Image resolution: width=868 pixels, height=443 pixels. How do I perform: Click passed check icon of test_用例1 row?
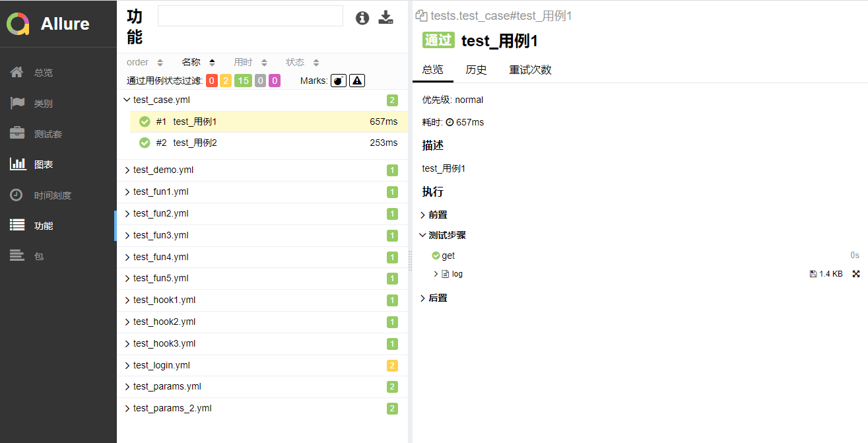point(145,121)
